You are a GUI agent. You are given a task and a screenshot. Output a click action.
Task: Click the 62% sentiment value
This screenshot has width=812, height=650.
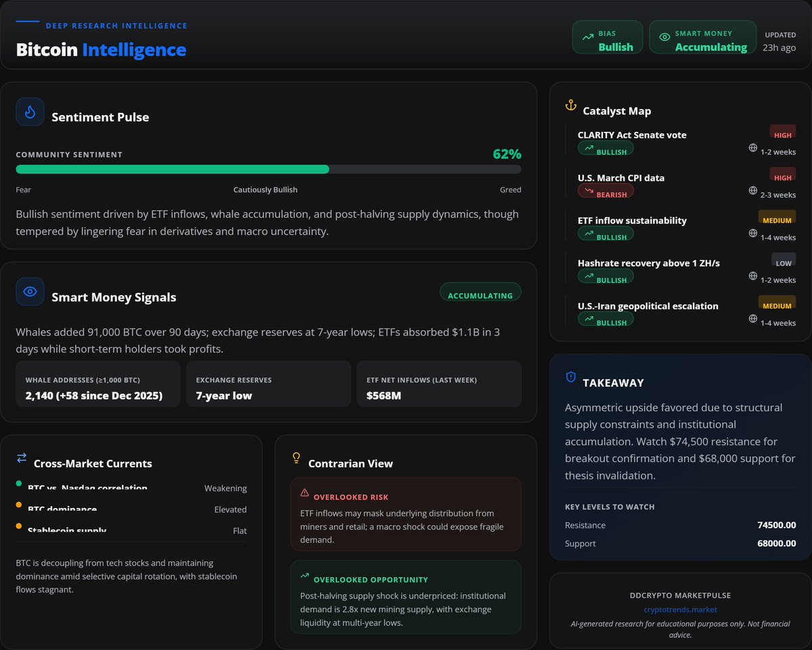point(507,154)
